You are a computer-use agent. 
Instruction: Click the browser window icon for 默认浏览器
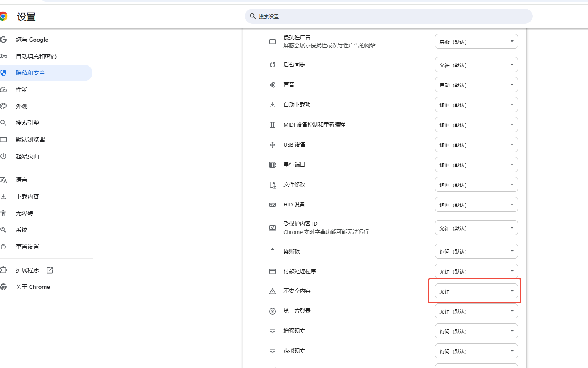pyautogui.click(x=3, y=139)
